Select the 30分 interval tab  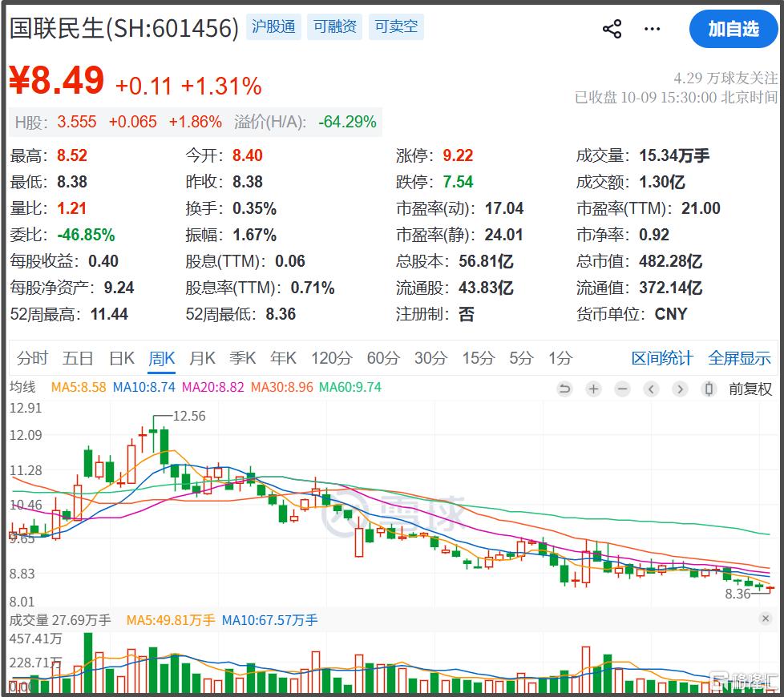click(431, 358)
